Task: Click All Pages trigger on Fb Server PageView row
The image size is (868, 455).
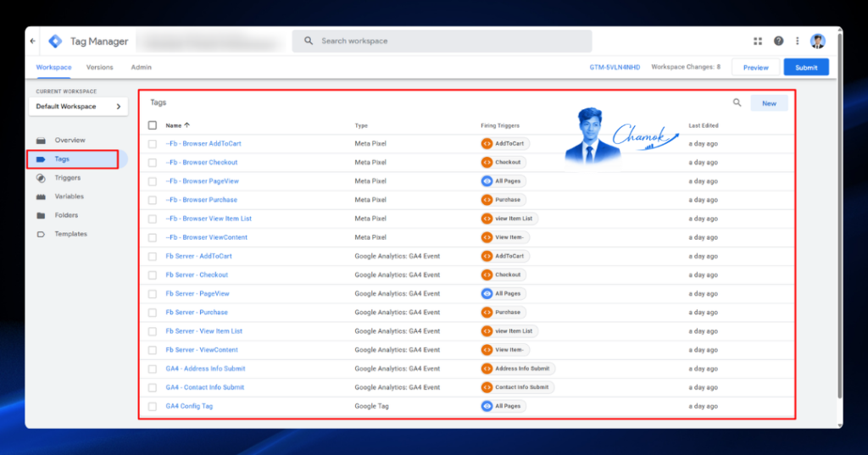Action: tap(504, 293)
